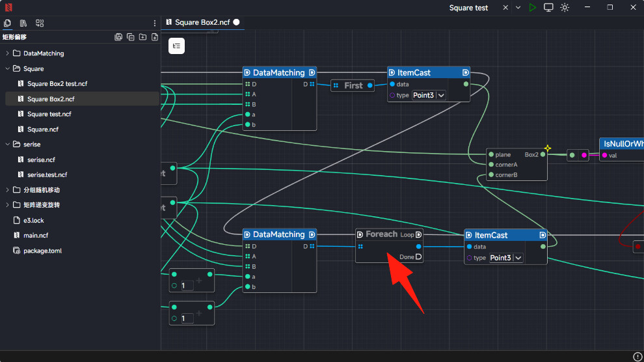Toggle the light/dark theme sun icon

[x=565, y=7]
